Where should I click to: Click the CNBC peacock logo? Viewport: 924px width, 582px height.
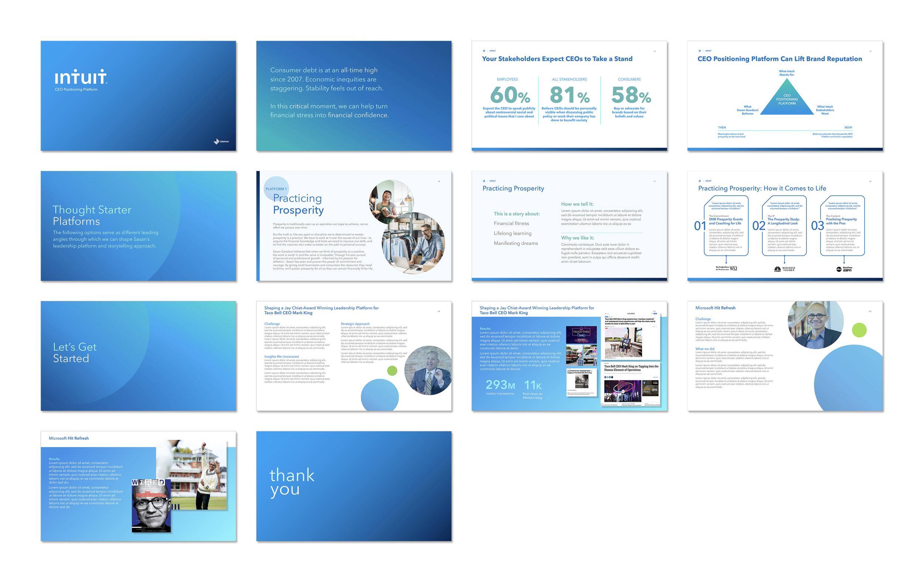pos(777,269)
